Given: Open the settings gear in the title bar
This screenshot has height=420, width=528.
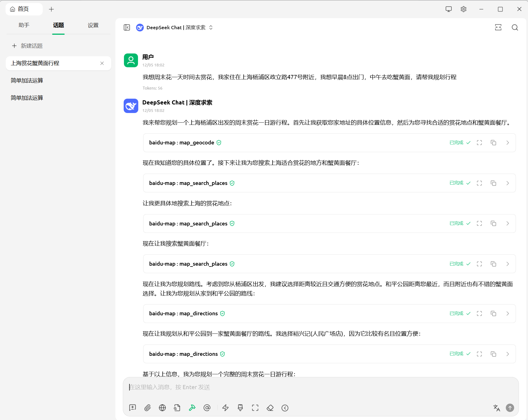Looking at the screenshot, I should [464, 9].
